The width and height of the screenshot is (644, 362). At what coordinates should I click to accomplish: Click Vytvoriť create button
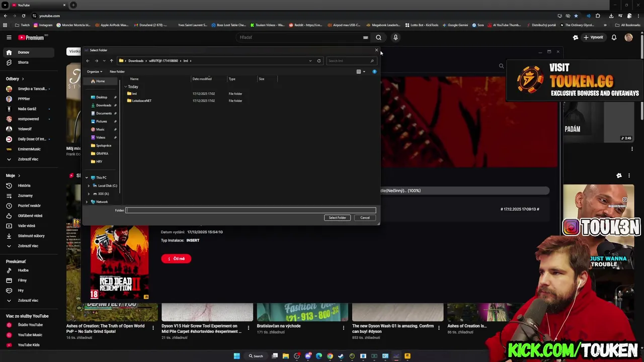pyautogui.click(x=593, y=37)
